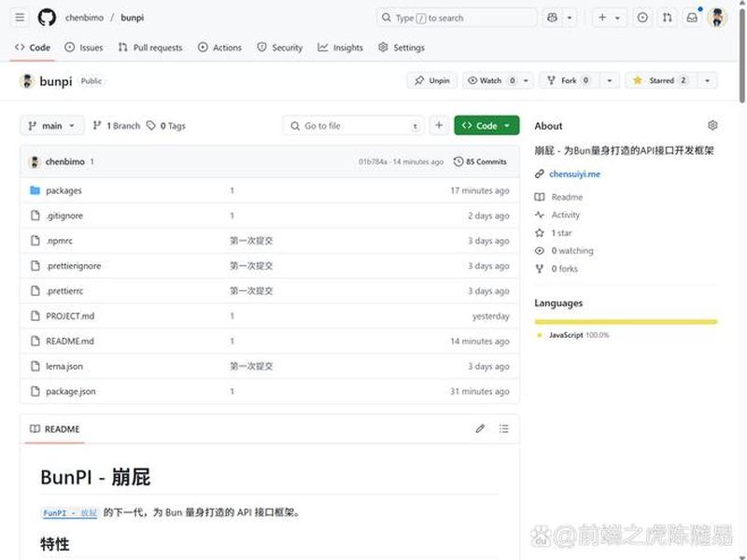Open the issues circle icon in header
Screen dimensions: 747x560
point(642,18)
